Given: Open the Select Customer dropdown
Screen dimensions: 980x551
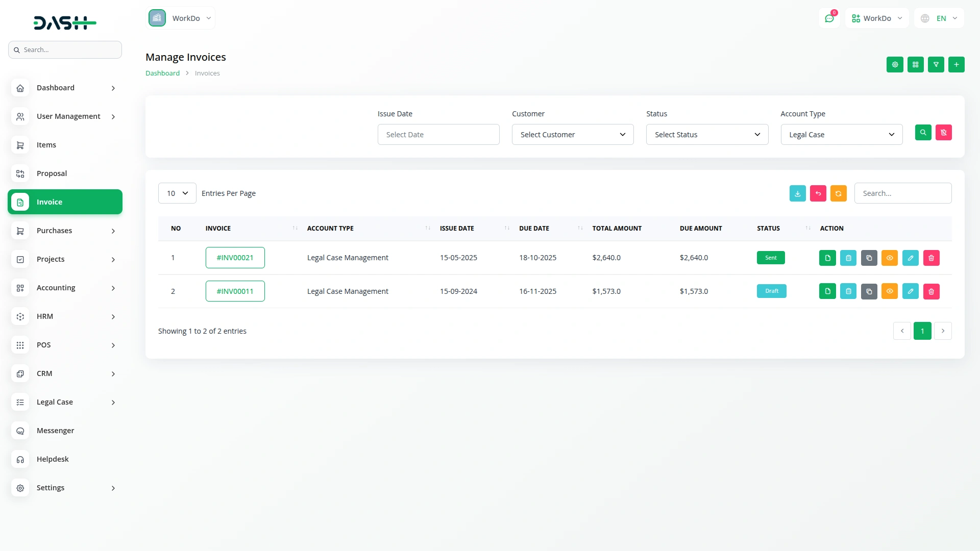Looking at the screenshot, I should [572, 134].
